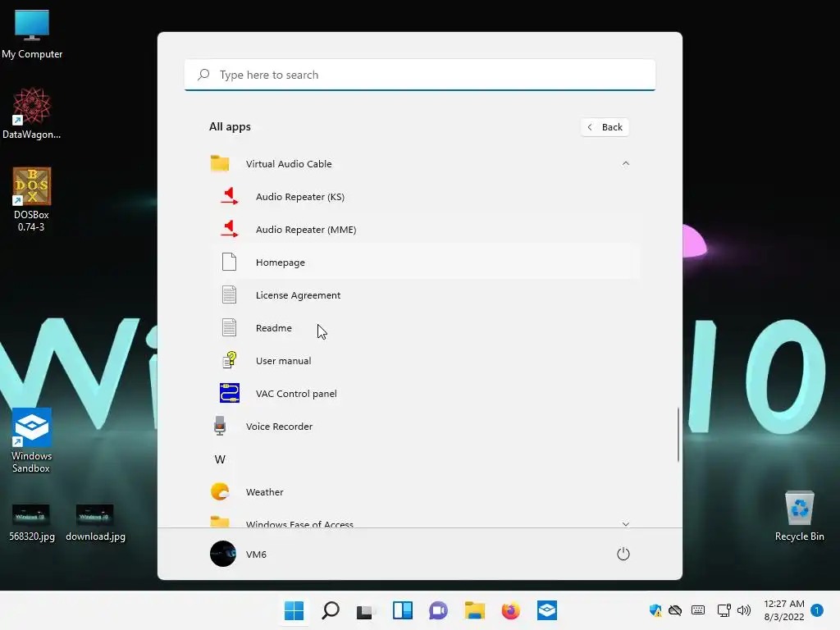Image resolution: width=840 pixels, height=630 pixels.
Task: Open Voice Recorder app
Action: 421,427
